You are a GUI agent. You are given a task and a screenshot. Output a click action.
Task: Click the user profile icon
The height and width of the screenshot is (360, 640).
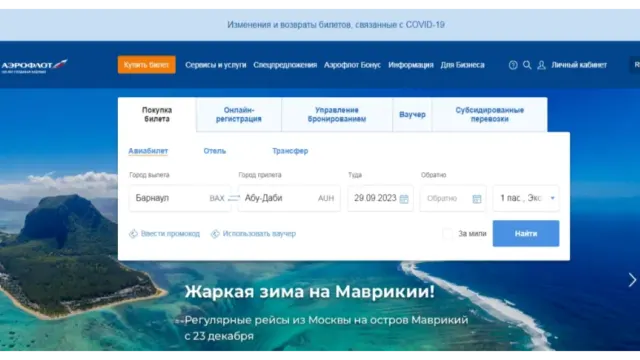point(541,65)
